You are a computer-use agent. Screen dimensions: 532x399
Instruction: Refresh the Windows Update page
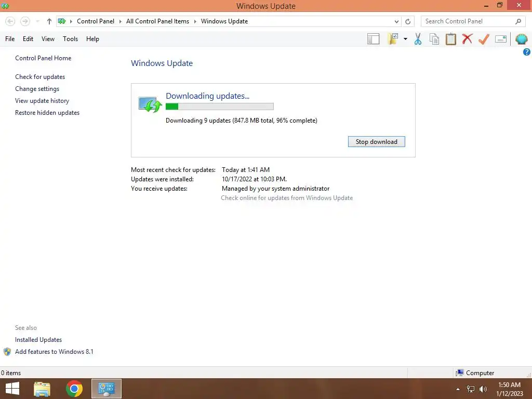408,21
